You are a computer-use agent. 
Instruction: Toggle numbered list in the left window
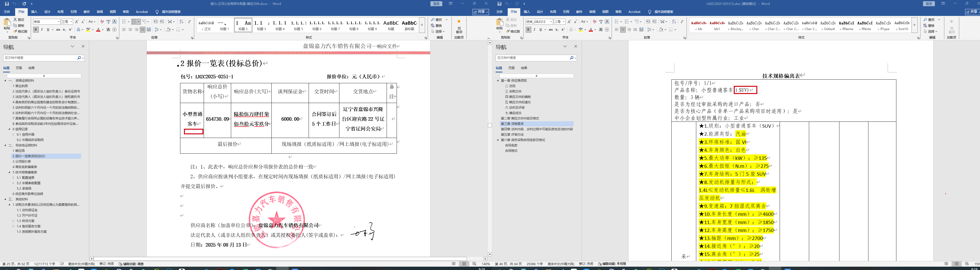click(135, 22)
